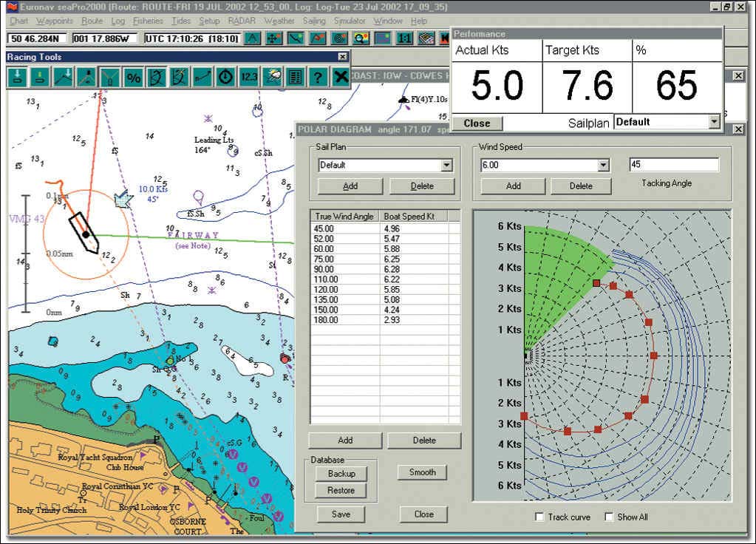This screenshot has height=544, width=756.
Task: Enable the Show All option
Action: (x=608, y=517)
